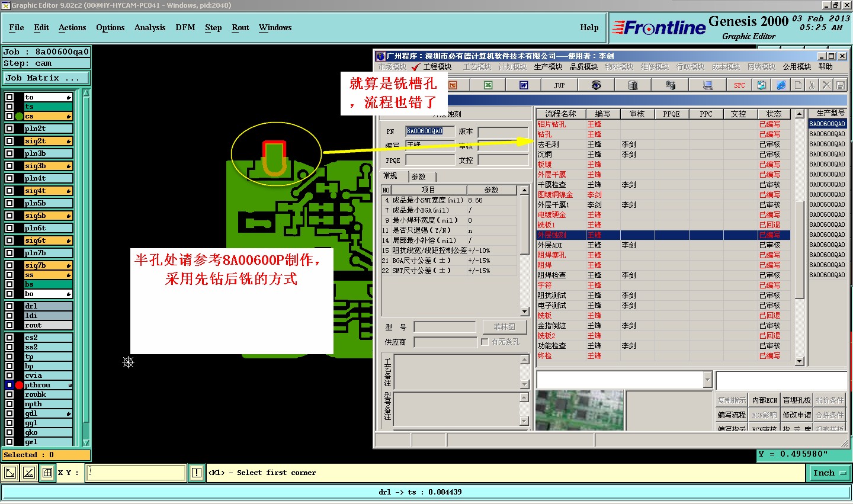The height and width of the screenshot is (504, 853).
Task: Toggle the checkbox for layer pln2t
Action: coord(9,129)
